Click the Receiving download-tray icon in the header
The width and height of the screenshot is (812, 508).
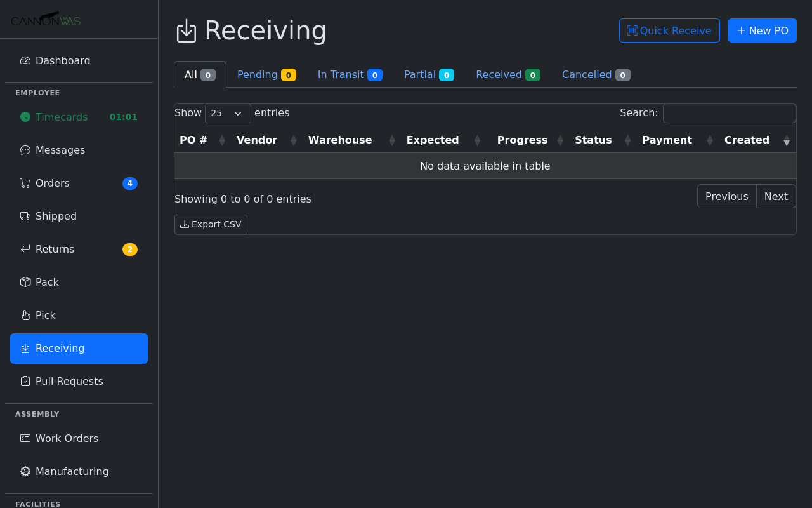(186, 30)
